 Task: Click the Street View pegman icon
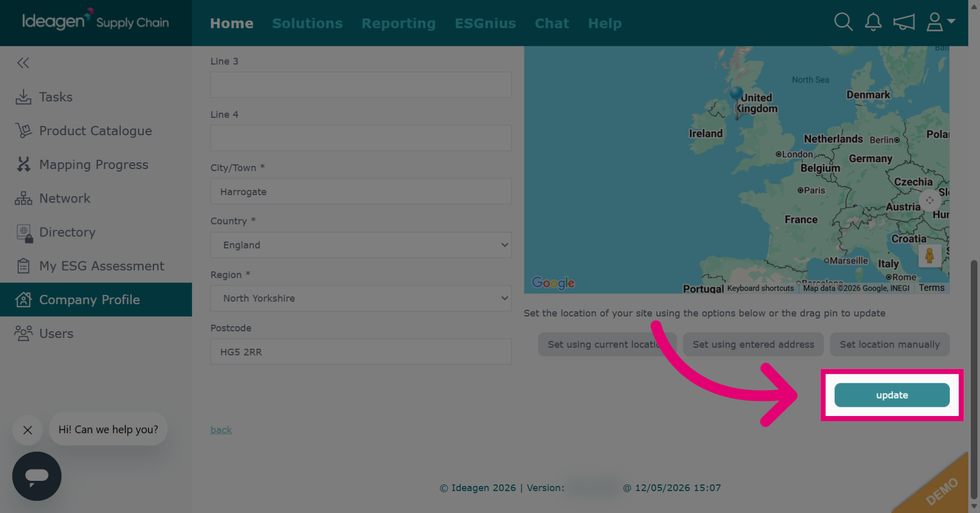click(x=929, y=255)
